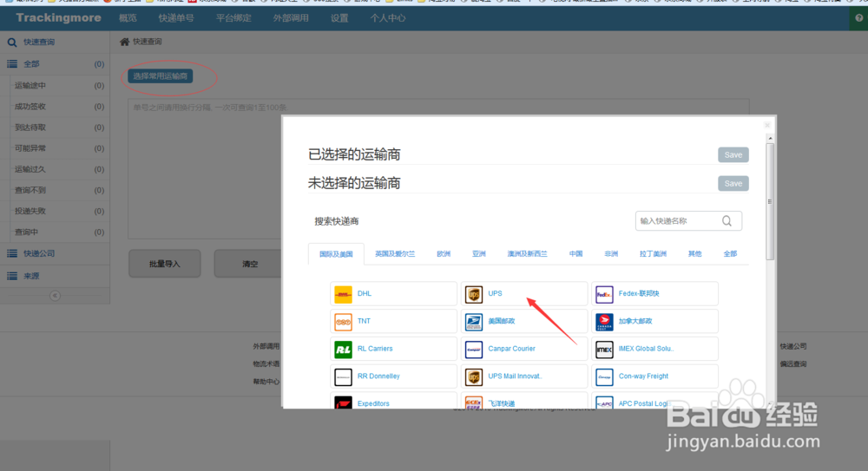This screenshot has height=471, width=868.
Task: Switch to the 中国 region tab
Action: [x=575, y=254]
